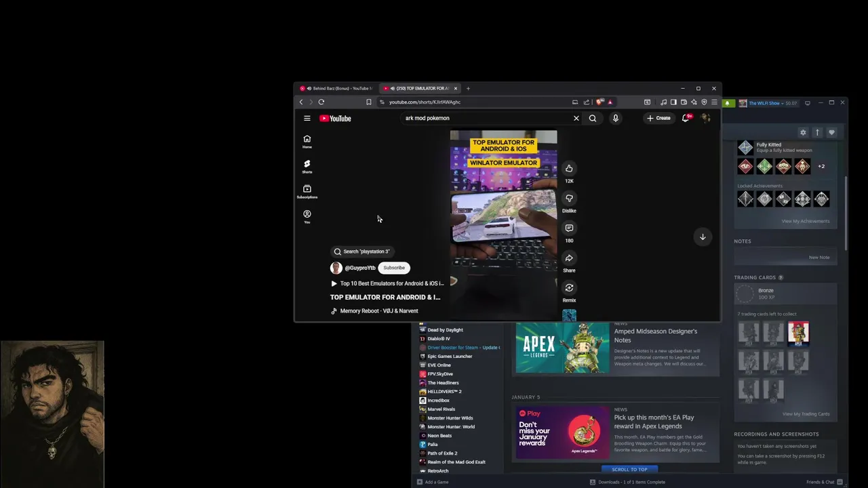Image resolution: width=868 pixels, height=488 pixels.
Task: Start voice search with microphone
Action: tap(616, 118)
